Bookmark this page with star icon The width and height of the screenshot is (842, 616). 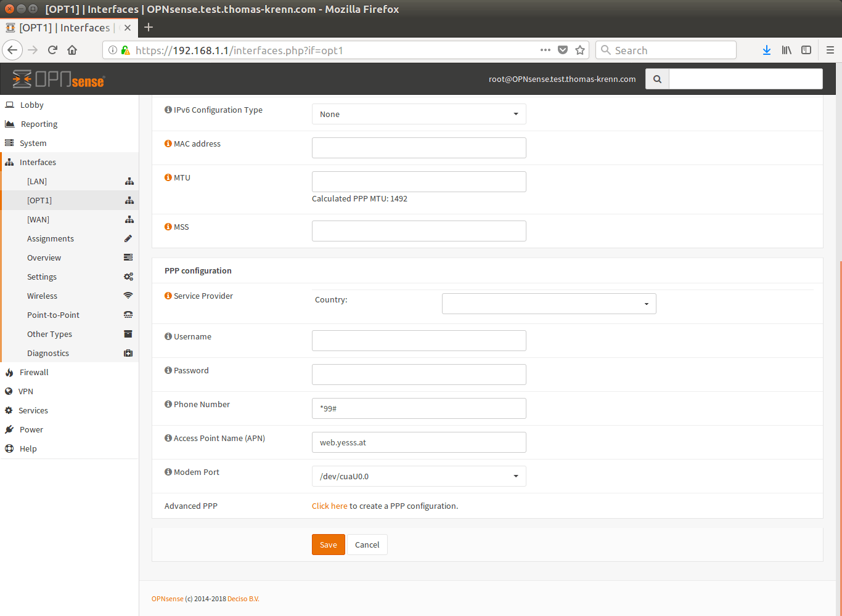point(580,51)
